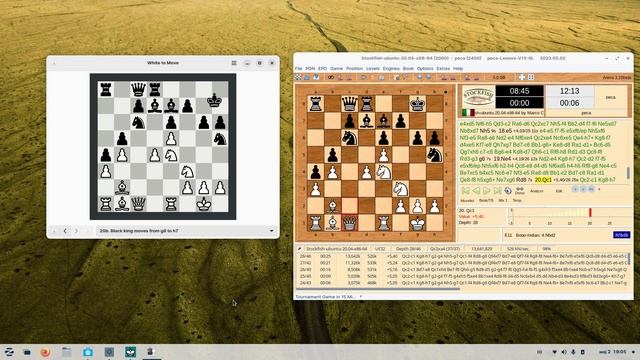Select black queen on c8 in Arena
Image resolution: width=640 pixels, height=360 pixels.
(349, 104)
